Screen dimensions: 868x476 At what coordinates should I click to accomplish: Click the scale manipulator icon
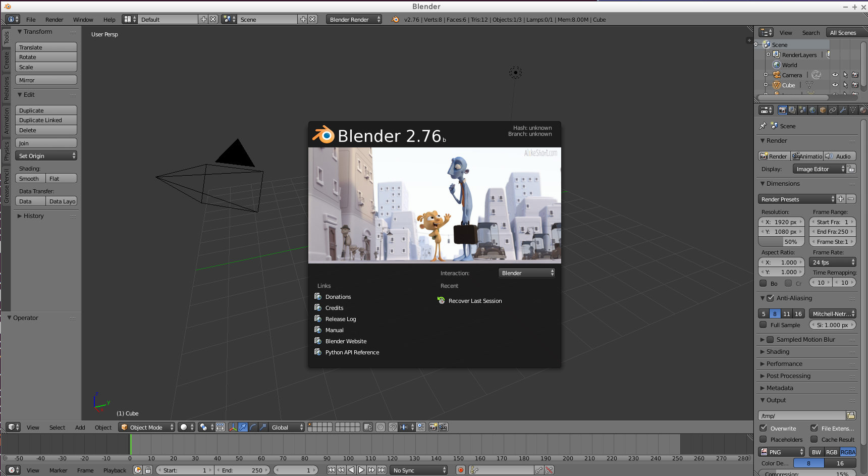263,427
